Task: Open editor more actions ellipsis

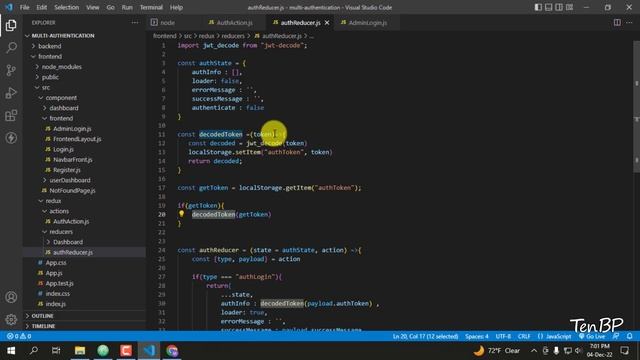Action: click(x=629, y=23)
